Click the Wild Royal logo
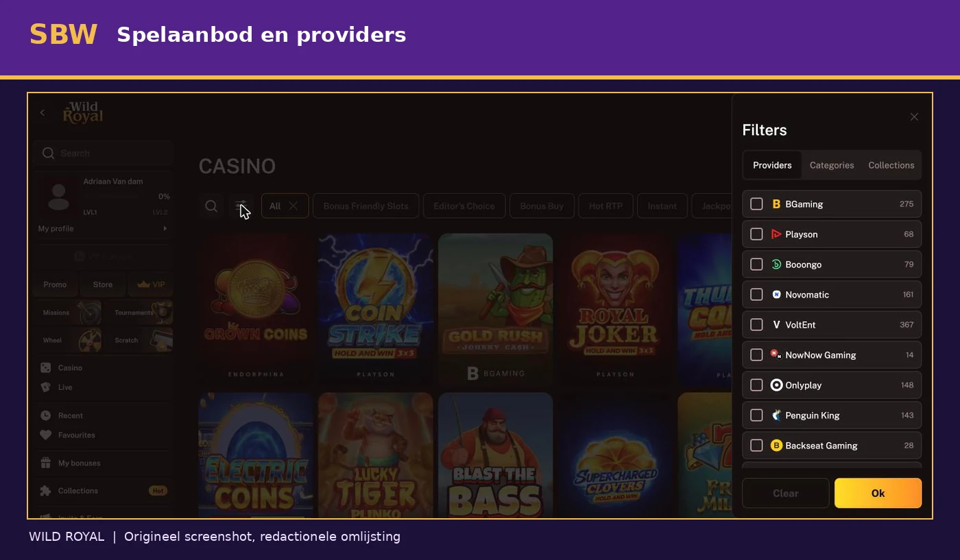The height and width of the screenshot is (560, 960). [82, 112]
